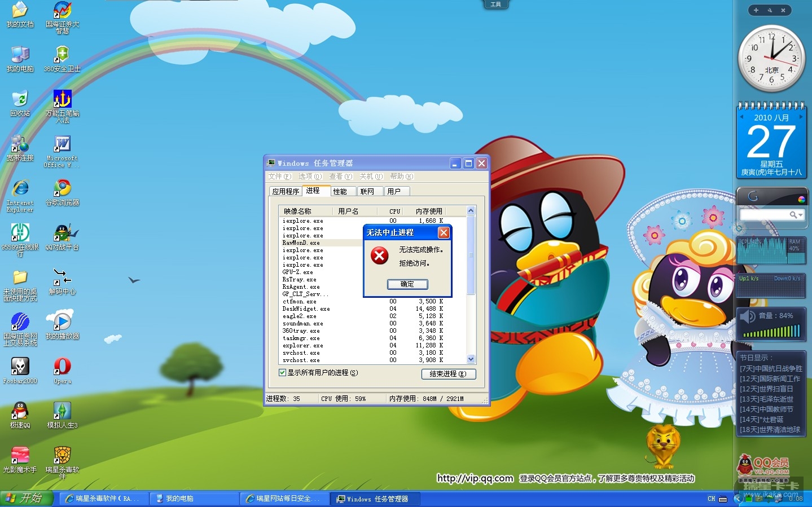Viewport: 812px width, 507px height.
Task: Adjust the 音量 volume level bar
Action: [771, 332]
